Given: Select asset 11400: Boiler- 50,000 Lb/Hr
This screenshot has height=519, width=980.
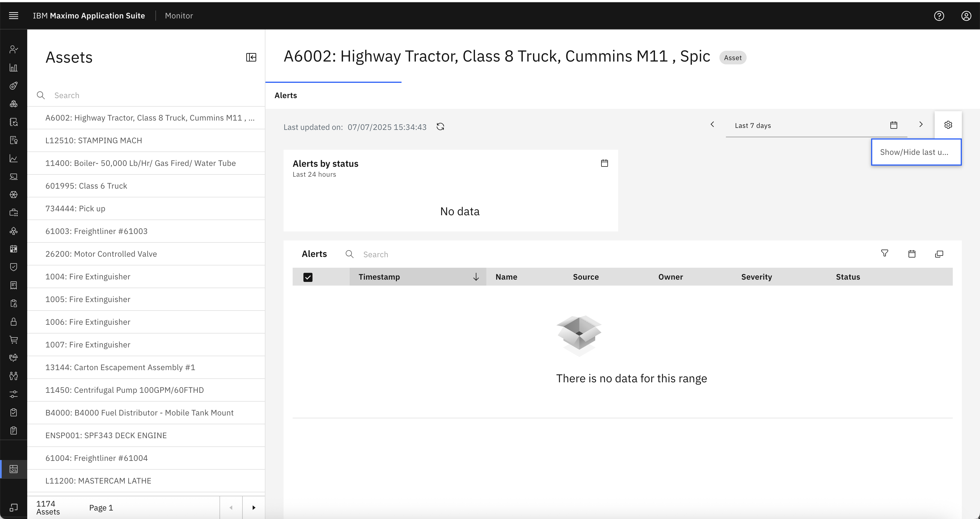Looking at the screenshot, I should 146,163.
